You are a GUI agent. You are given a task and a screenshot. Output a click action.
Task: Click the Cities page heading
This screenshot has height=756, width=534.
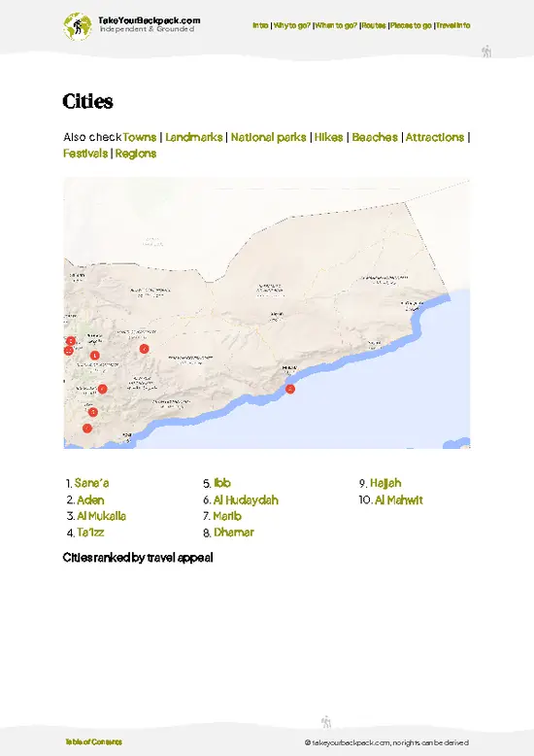pos(87,101)
